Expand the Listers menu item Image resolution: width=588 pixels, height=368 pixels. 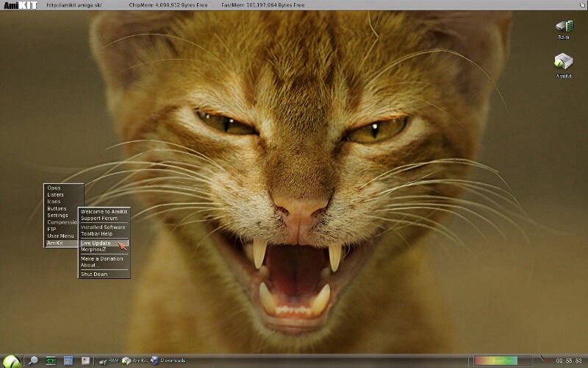pos(56,195)
